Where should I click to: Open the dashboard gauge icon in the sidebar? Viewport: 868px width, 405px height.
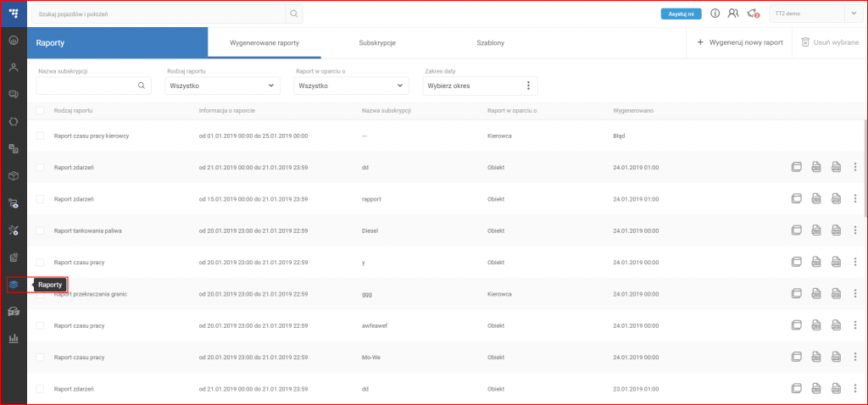(x=14, y=41)
